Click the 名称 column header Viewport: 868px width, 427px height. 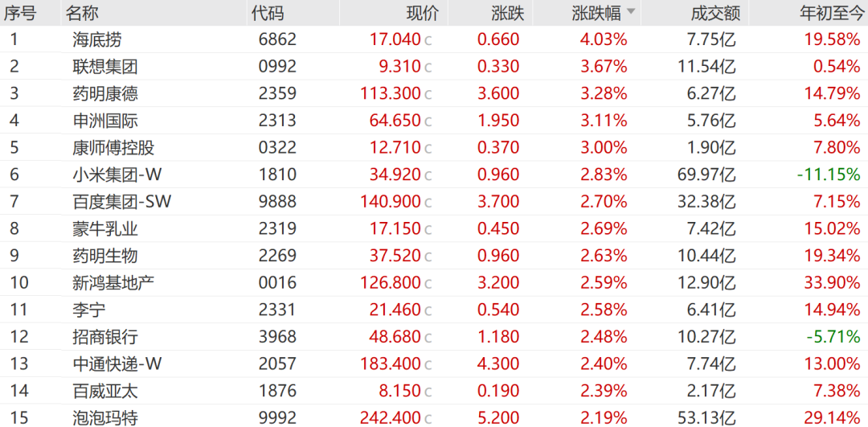coord(82,13)
